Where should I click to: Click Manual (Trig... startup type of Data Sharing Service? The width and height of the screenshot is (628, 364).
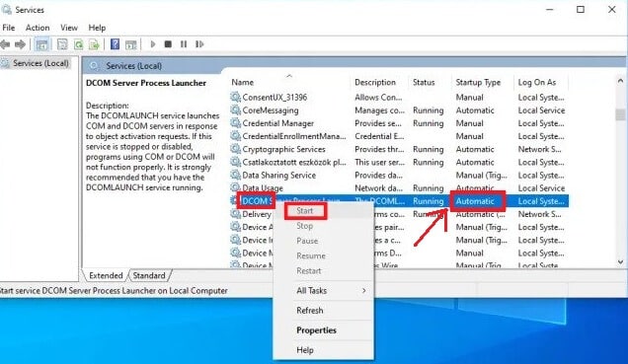(x=482, y=176)
